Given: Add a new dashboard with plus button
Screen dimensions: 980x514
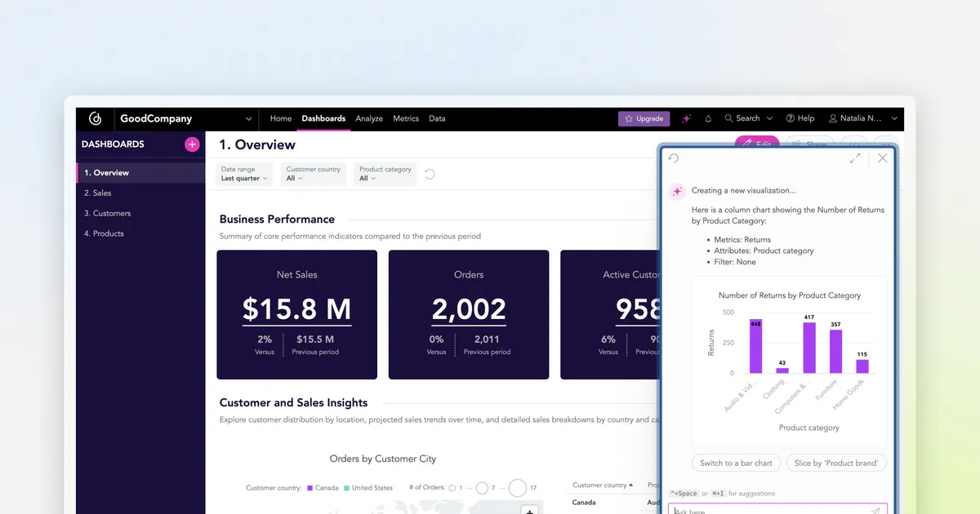Looking at the screenshot, I should click(x=192, y=144).
